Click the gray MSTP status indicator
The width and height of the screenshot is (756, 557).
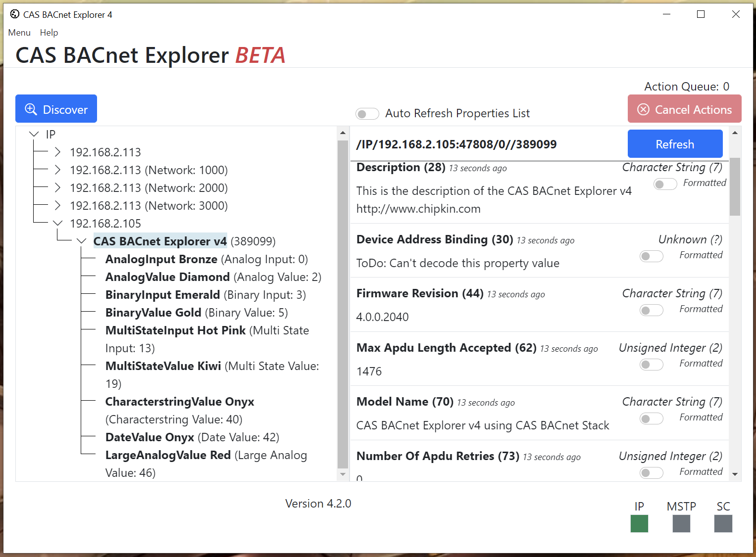coord(681,523)
